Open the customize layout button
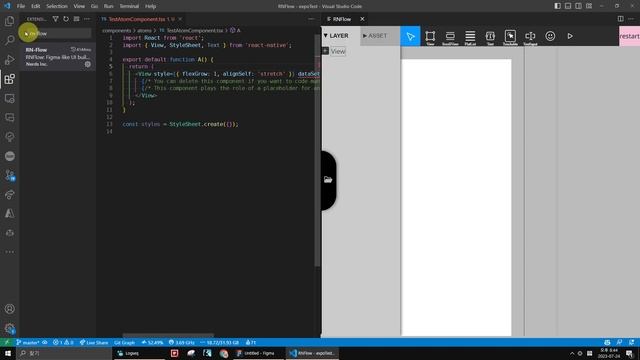 (x=589, y=6)
